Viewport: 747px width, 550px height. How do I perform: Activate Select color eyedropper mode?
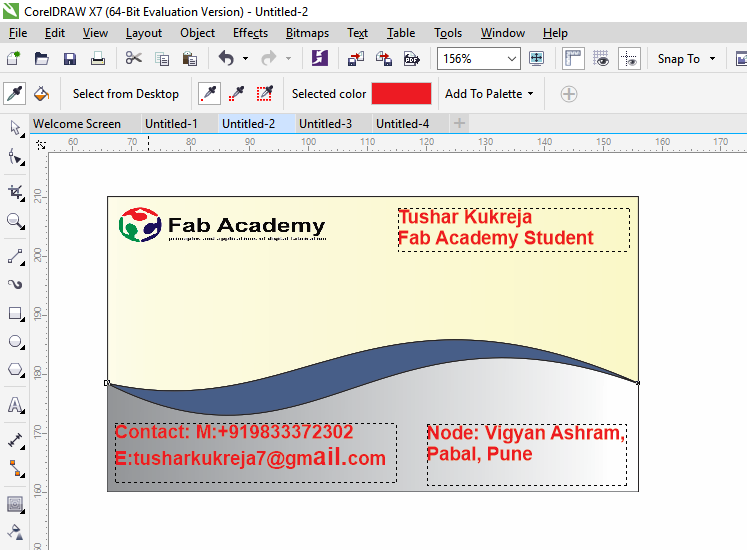coord(15,93)
